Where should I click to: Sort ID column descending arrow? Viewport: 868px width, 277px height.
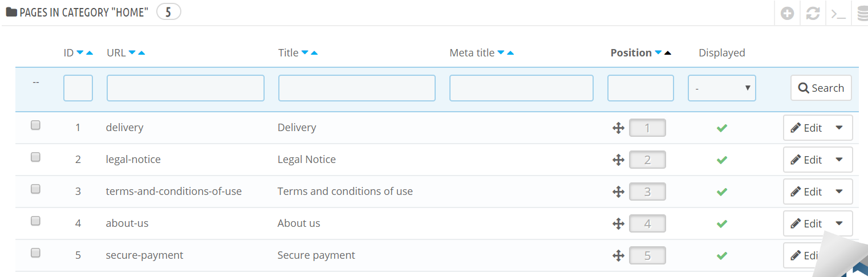click(80, 53)
